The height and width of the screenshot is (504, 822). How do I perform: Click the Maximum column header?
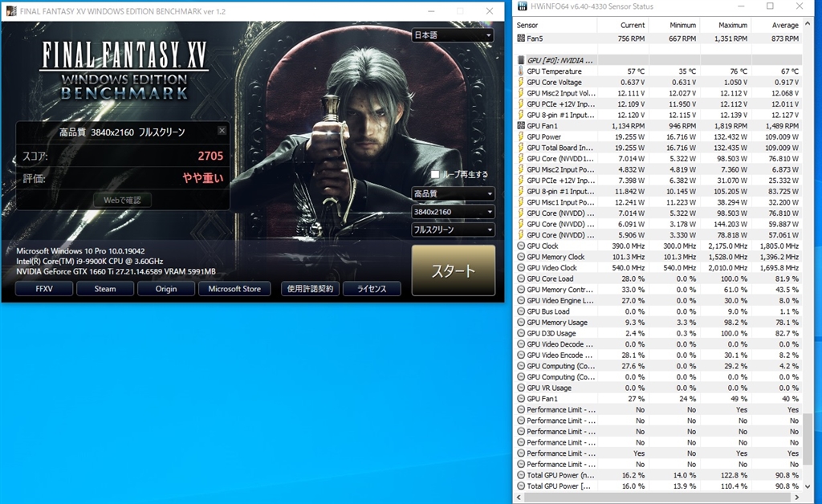tap(725, 25)
